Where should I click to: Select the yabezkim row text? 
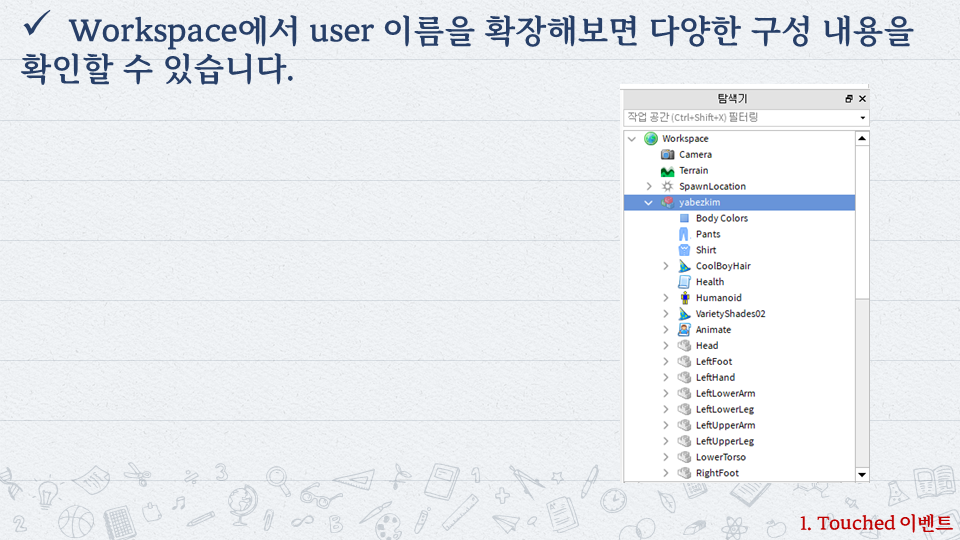pyautogui.click(x=699, y=202)
